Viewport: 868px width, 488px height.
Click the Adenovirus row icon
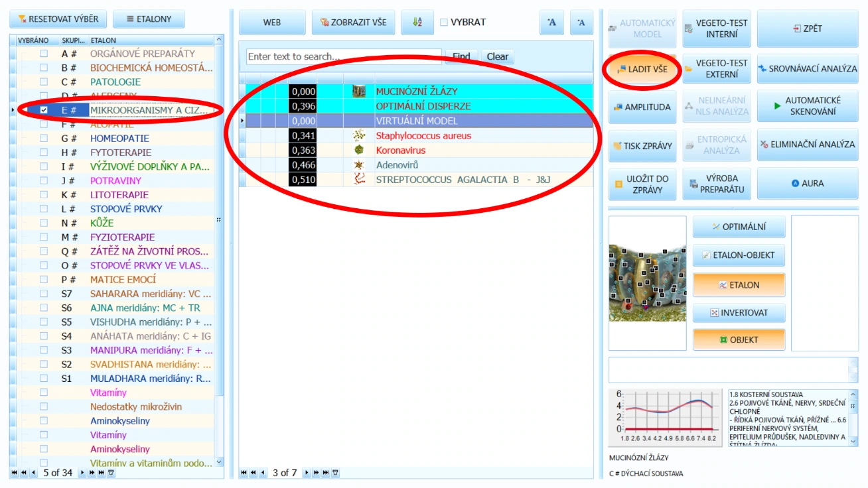(x=359, y=164)
